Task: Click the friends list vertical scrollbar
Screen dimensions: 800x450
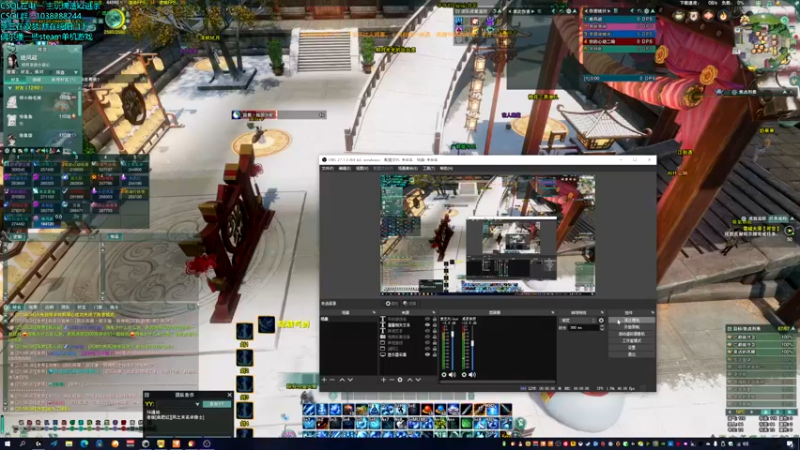Action: (79, 105)
